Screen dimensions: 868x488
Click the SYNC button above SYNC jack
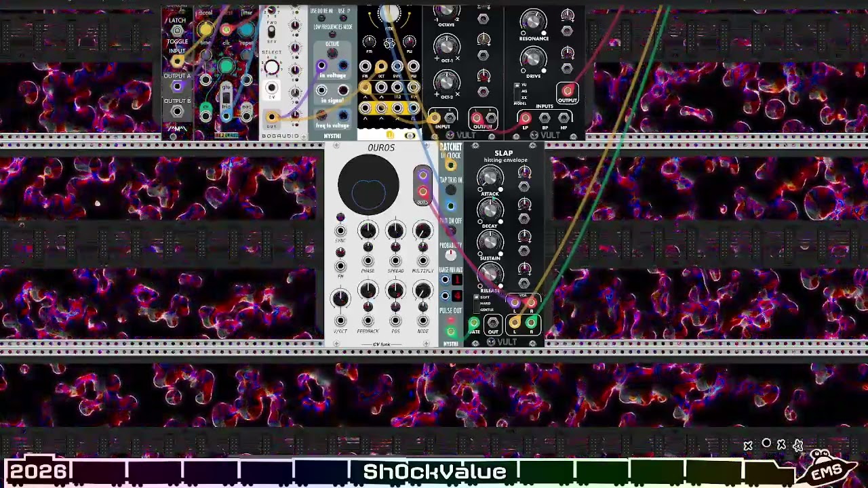[340, 218]
